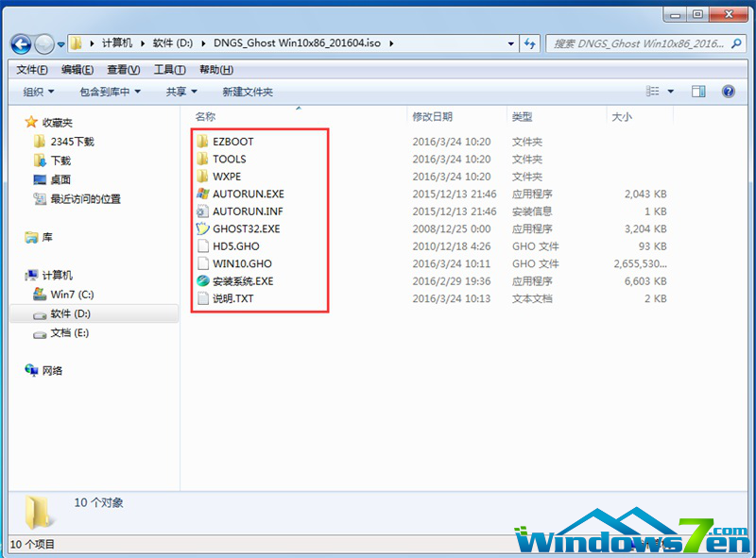Select 桌面 in favorites

[60, 179]
